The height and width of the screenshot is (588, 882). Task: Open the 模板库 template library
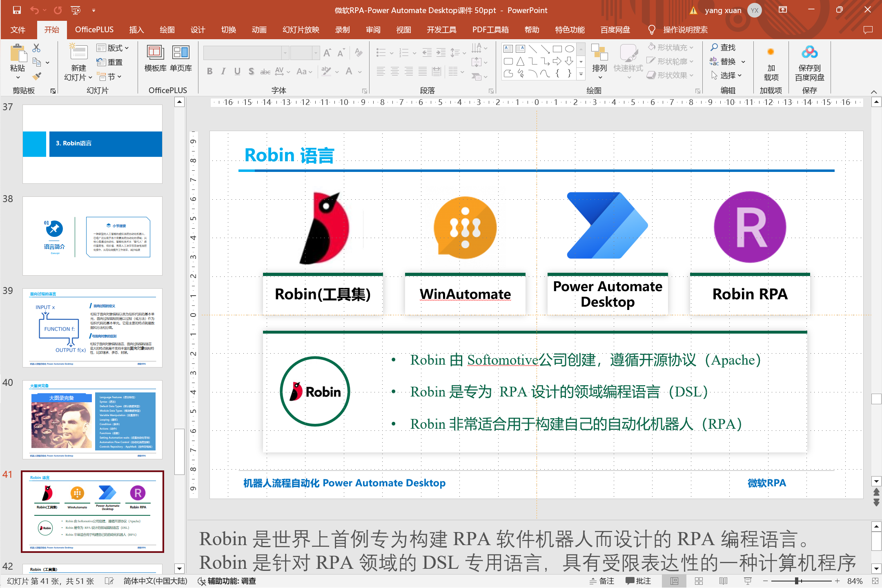pos(155,58)
